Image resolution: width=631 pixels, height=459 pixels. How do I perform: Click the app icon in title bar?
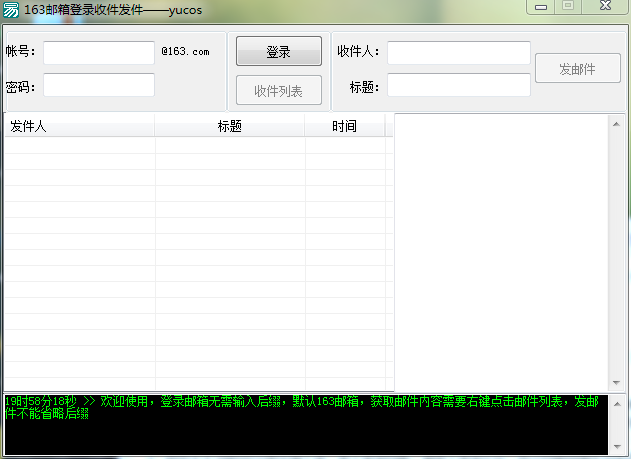pyautogui.click(x=11, y=9)
